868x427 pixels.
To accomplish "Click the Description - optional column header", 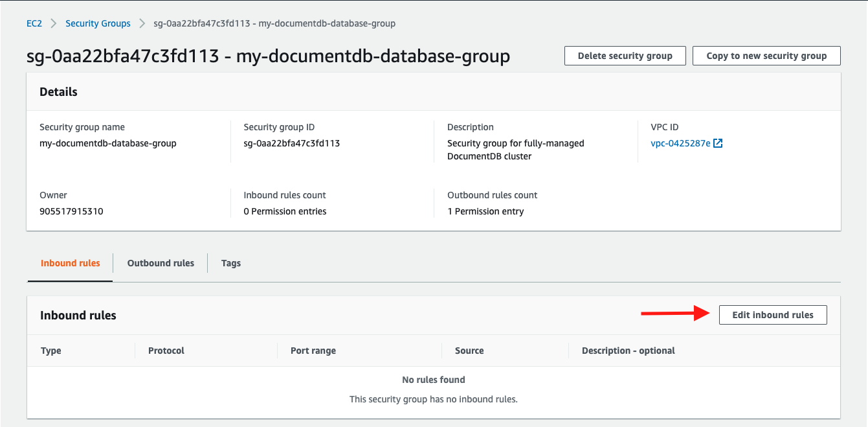I will pos(626,350).
